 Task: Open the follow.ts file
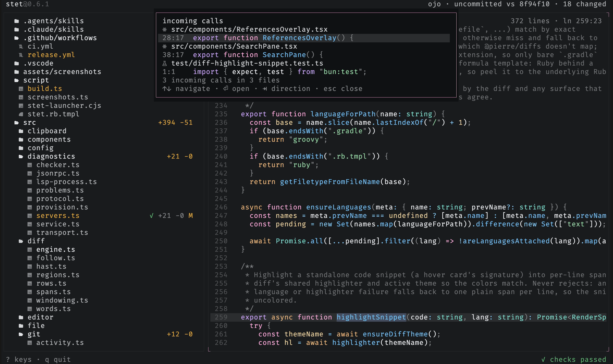56,258
